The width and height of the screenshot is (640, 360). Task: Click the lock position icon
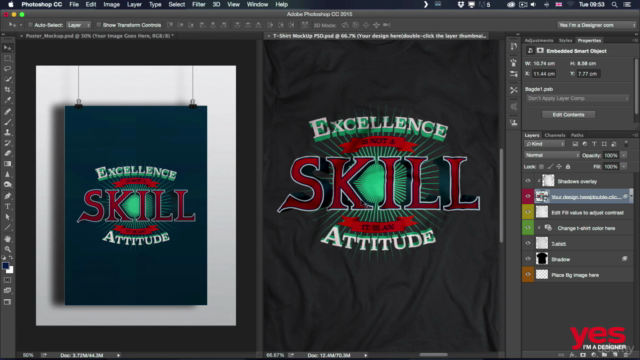559,167
